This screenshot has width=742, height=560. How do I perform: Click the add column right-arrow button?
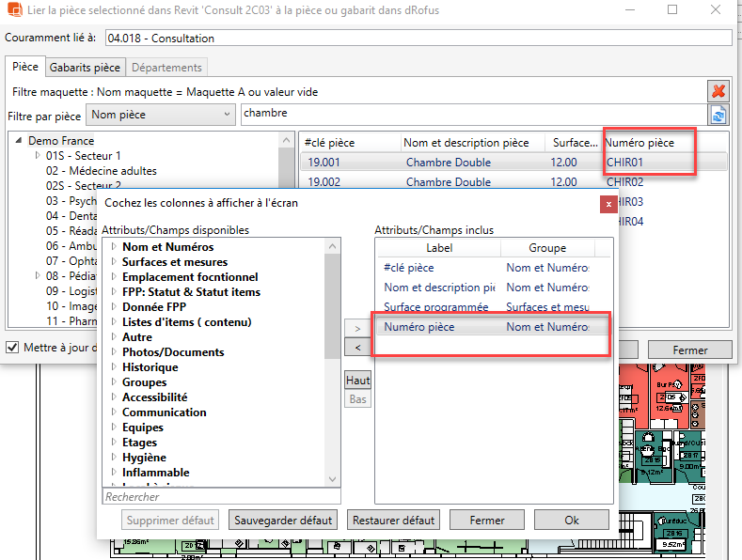(x=357, y=328)
